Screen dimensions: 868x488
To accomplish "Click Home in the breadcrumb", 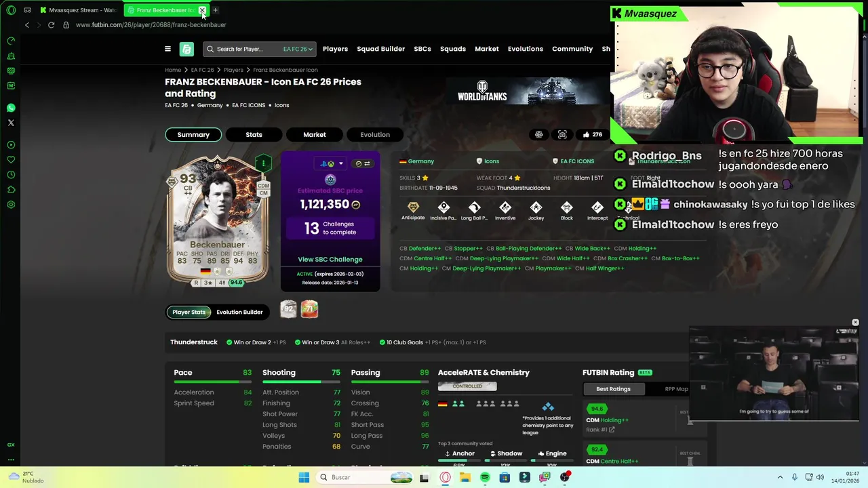I will (x=173, y=70).
